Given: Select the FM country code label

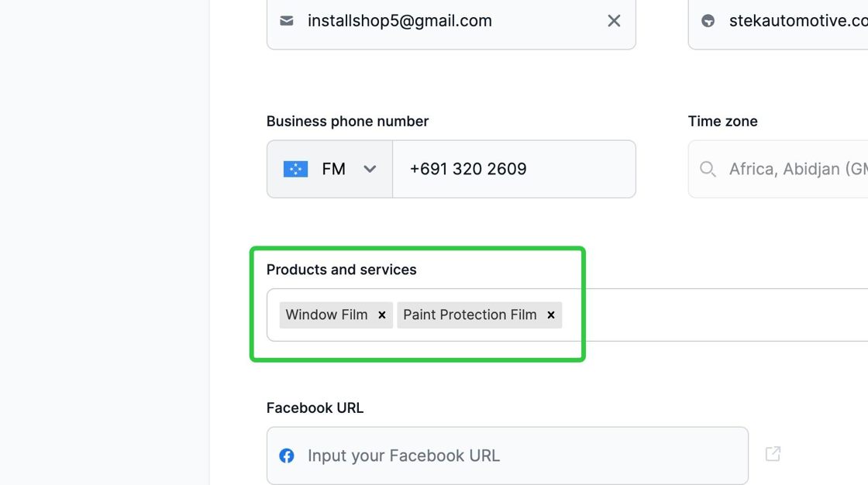Looking at the screenshot, I should pyautogui.click(x=333, y=169).
